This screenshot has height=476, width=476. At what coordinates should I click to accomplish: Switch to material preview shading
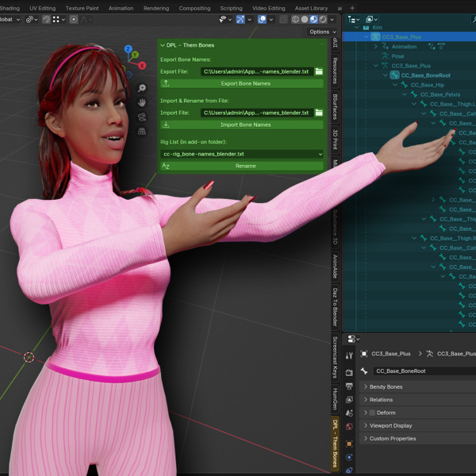click(x=313, y=19)
